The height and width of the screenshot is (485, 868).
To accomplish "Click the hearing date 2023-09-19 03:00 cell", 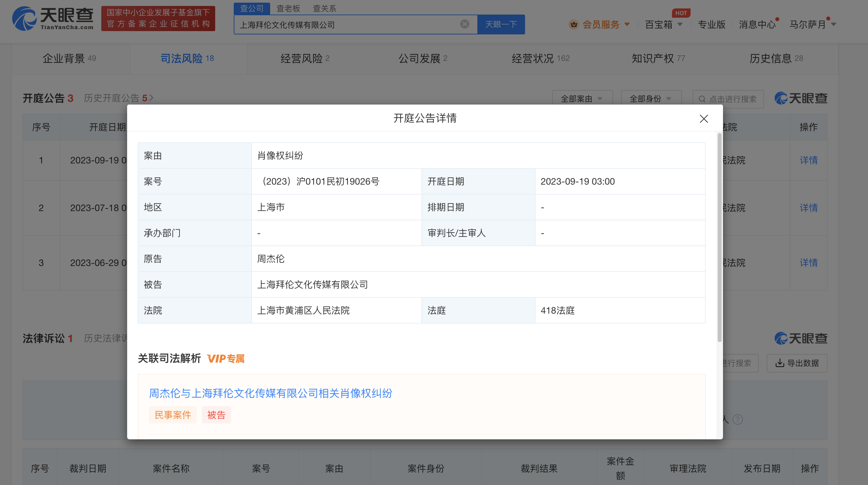I will tap(620, 181).
